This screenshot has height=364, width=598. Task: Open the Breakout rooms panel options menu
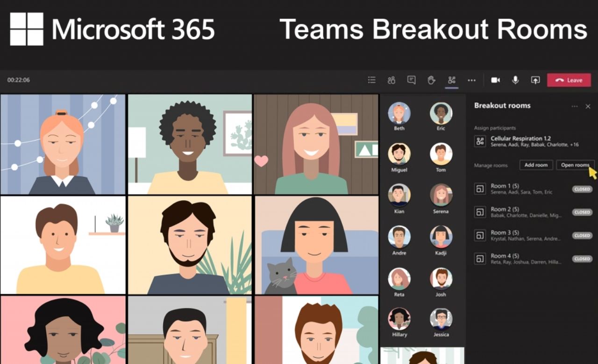(574, 106)
